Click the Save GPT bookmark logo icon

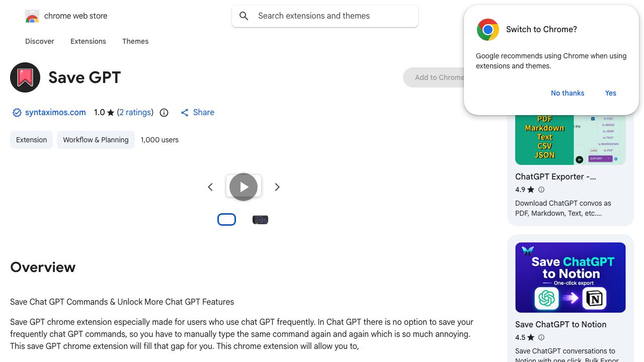click(x=25, y=77)
